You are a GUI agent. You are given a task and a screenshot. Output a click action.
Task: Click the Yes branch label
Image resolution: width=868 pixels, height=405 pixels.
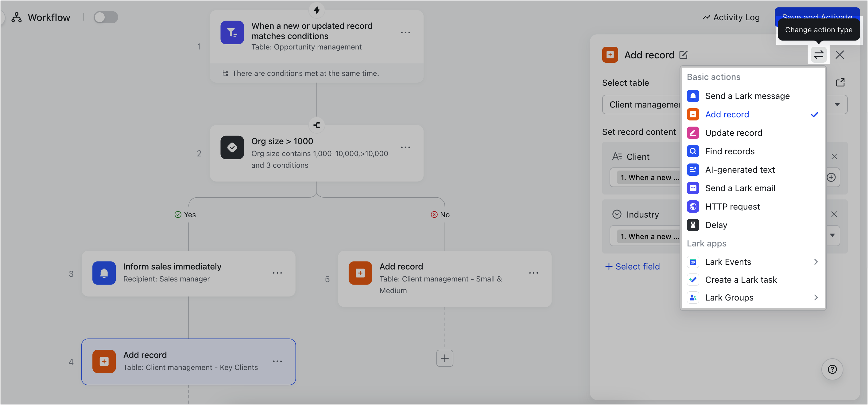click(x=185, y=214)
